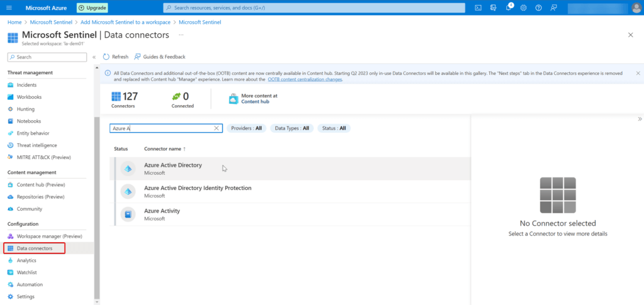Click the connector filter field containing 'Azure A'
The height and width of the screenshot is (305, 644).
pyautogui.click(x=166, y=128)
